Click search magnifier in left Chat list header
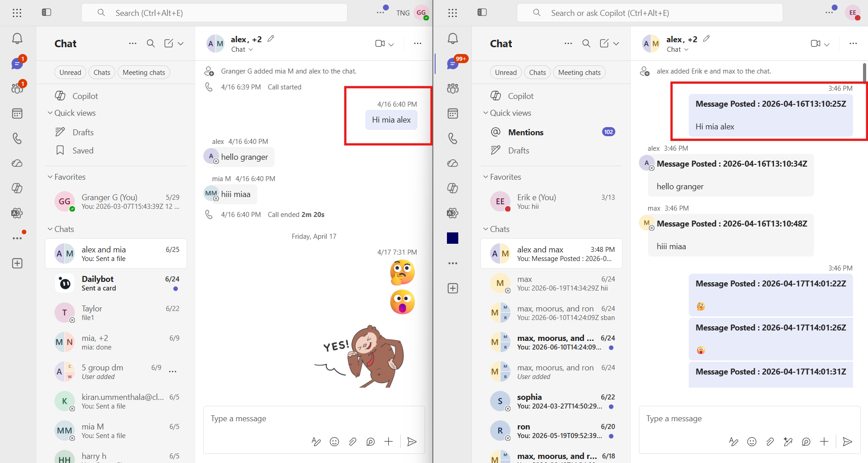Image resolution: width=868 pixels, height=463 pixels. pos(151,43)
